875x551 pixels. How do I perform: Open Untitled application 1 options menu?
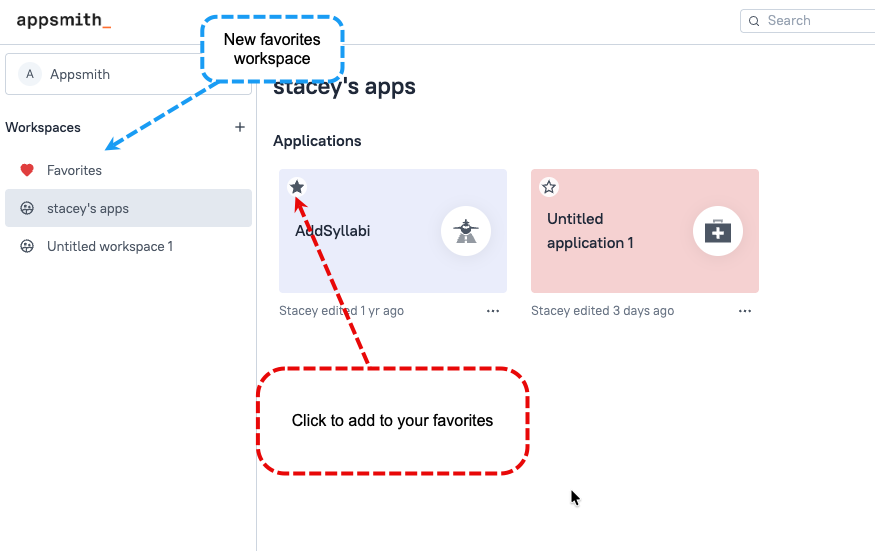click(745, 311)
